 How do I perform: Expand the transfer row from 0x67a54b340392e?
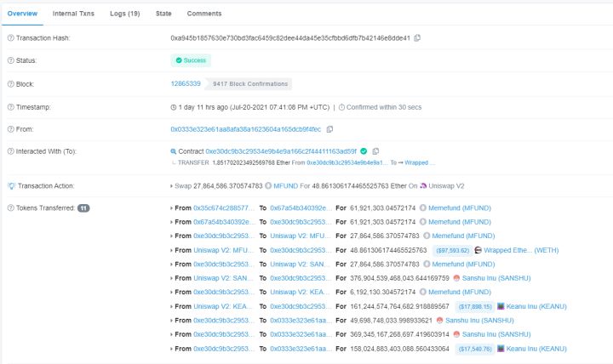171,222
